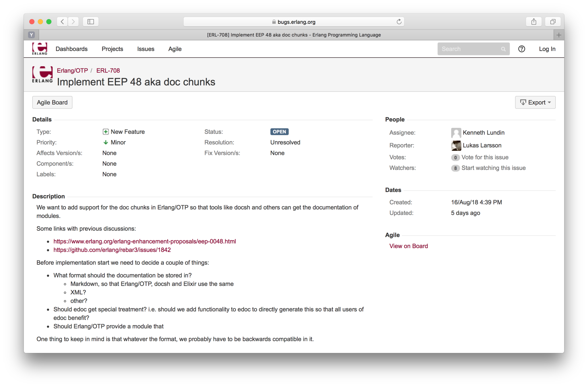The width and height of the screenshot is (588, 387).
Task: Open the help question mark icon
Action: [x=521, y=49]
